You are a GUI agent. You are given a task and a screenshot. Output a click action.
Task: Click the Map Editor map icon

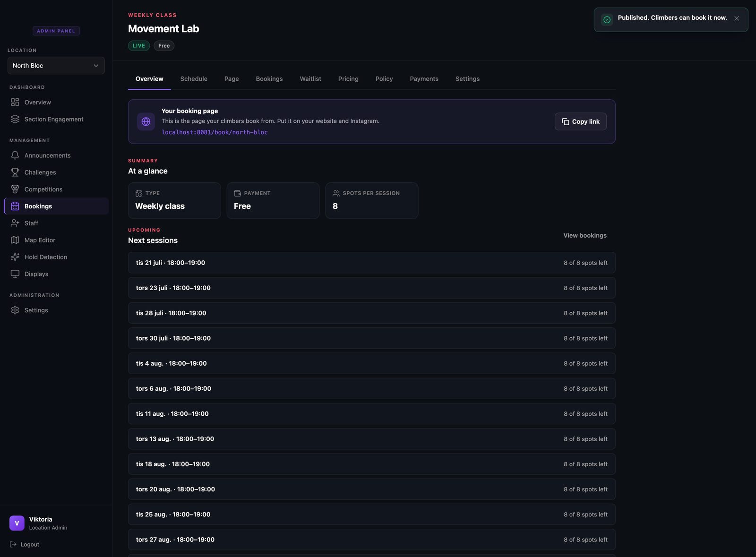tap(15, 240)
